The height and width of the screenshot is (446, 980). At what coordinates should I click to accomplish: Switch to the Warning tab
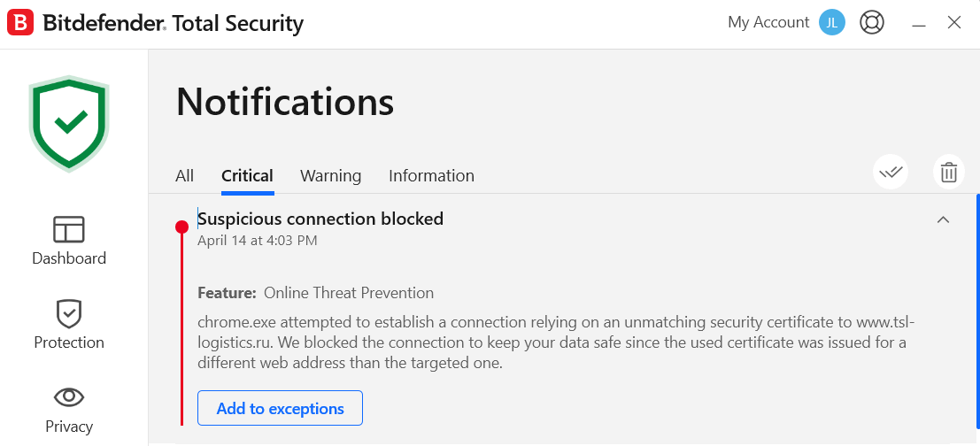(330, 176)
